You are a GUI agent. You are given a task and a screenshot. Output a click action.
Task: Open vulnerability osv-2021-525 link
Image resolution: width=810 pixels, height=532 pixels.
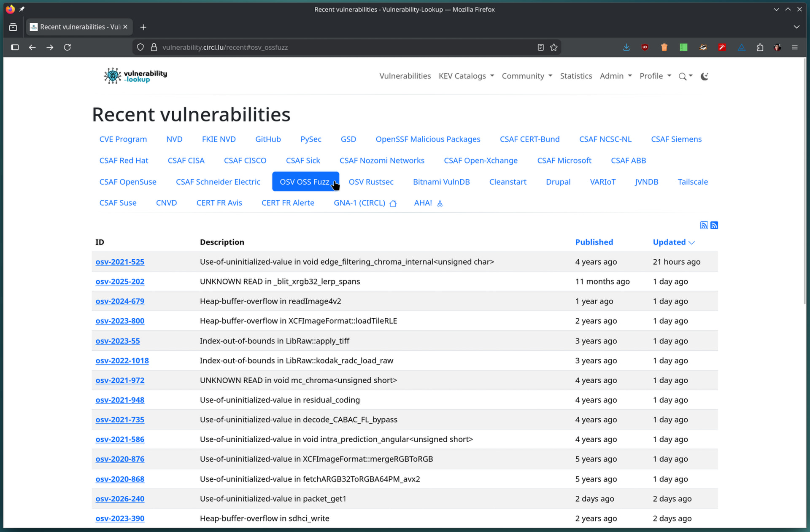[120, 262]
